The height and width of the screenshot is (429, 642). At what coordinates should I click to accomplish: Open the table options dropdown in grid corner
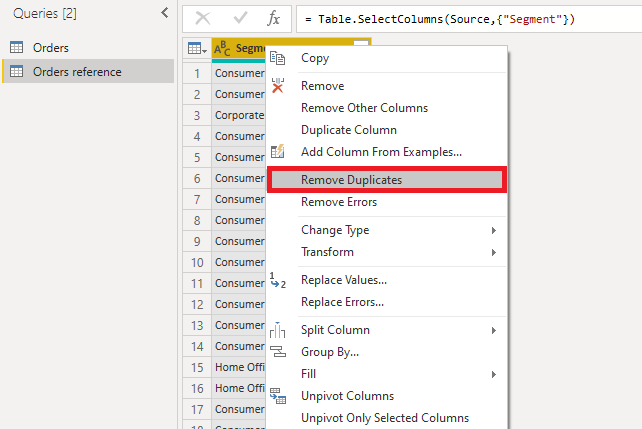point(197,48)
